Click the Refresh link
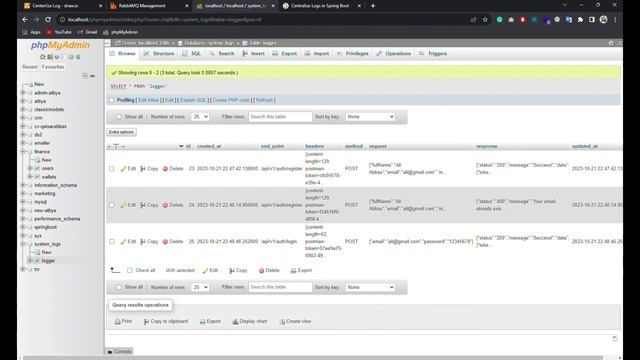This screenshot has height=360, width=640. 264,100
